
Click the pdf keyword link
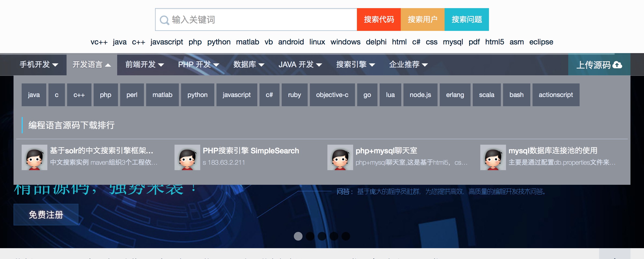pyautogui.click(x=474, y=42)
